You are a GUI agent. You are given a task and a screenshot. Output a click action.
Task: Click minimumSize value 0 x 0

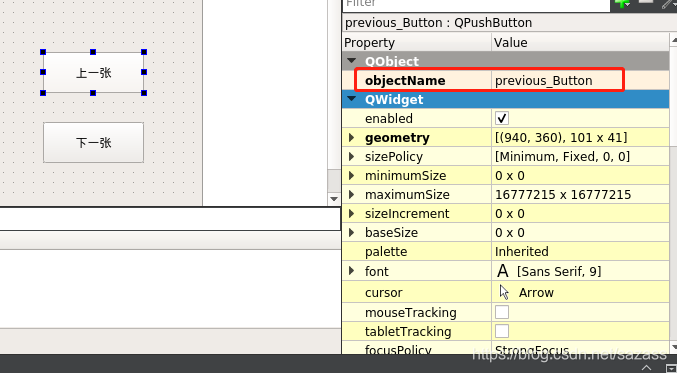509,176
